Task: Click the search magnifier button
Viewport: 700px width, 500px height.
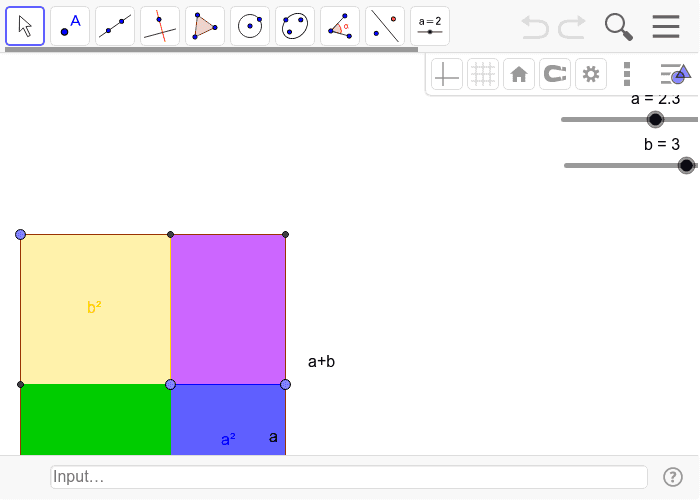Action: [619, 27]
